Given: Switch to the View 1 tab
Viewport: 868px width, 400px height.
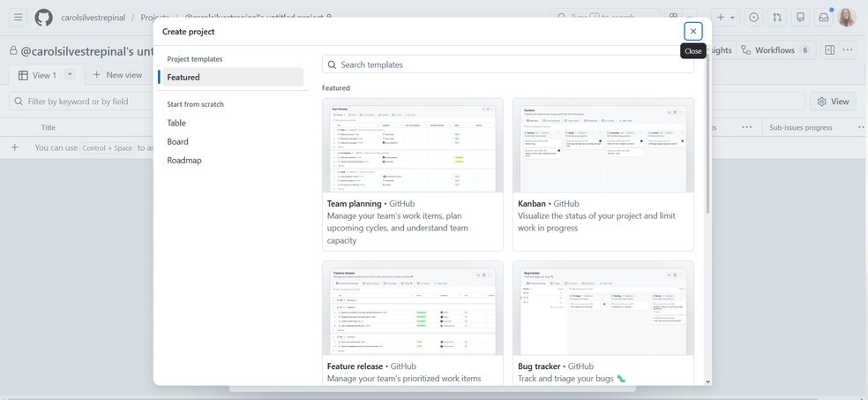Looking at the screenshot, I should click(38, 75).
